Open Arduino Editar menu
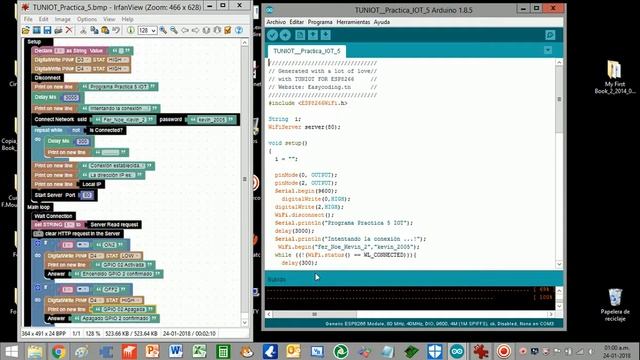 coord(297,22)
